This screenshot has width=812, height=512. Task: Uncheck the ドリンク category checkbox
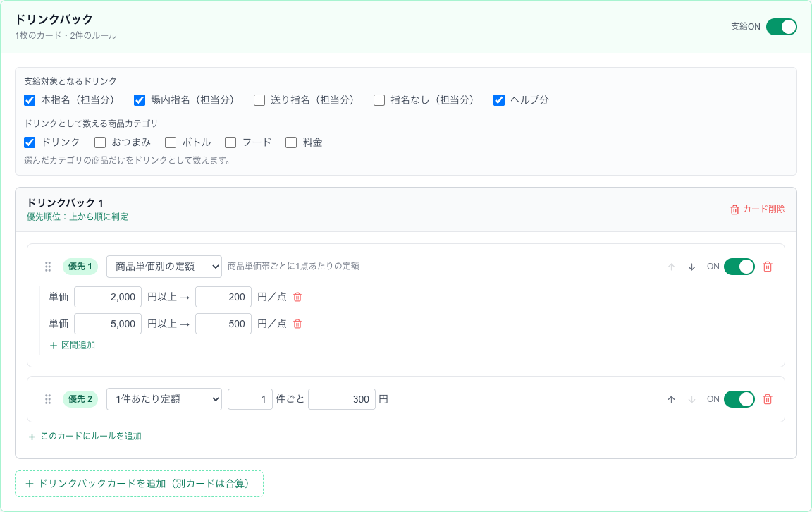tap(30, 142)
